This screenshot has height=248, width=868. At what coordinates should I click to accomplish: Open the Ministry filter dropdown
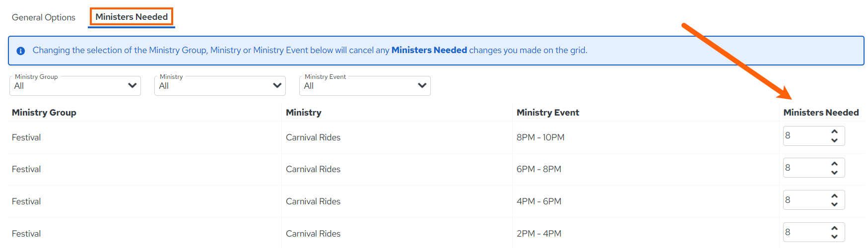(x=220, y=85)
